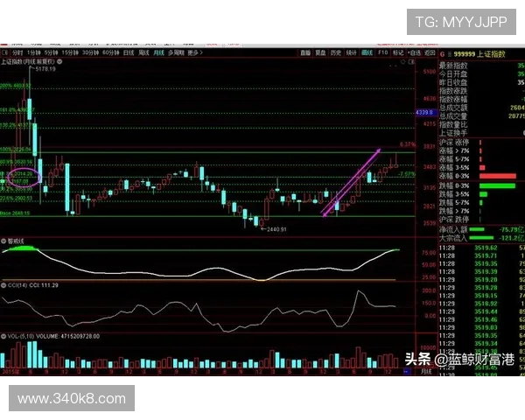Open the list icon beside 999999
The image size is (525, 420).
(450, 54)
